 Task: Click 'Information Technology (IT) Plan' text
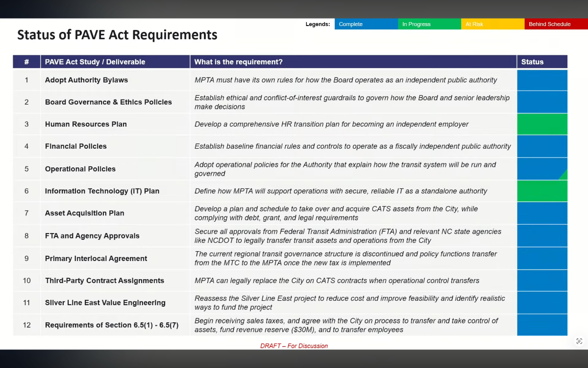point(102,191)
